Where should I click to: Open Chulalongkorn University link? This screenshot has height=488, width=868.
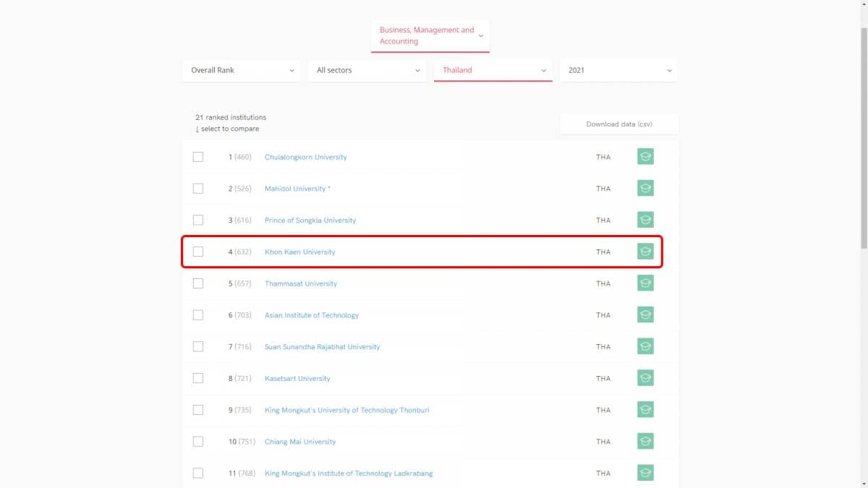point(306,157)
